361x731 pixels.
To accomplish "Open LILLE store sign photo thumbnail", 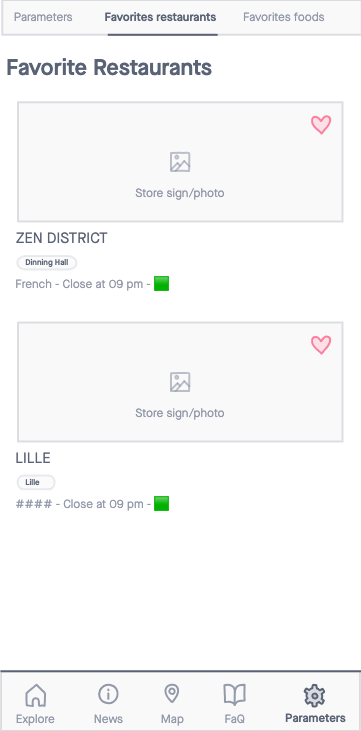I will point(180,382).
